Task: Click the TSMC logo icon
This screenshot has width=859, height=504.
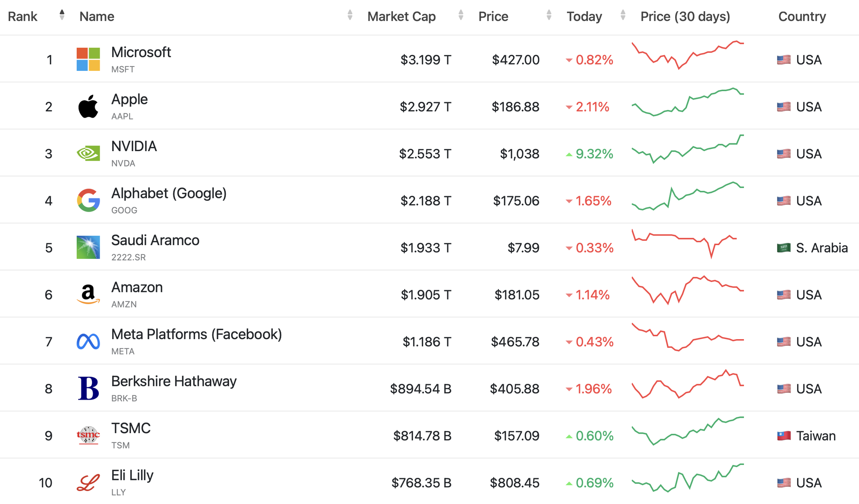Action: pyautogui.click(x=88, y=435)
